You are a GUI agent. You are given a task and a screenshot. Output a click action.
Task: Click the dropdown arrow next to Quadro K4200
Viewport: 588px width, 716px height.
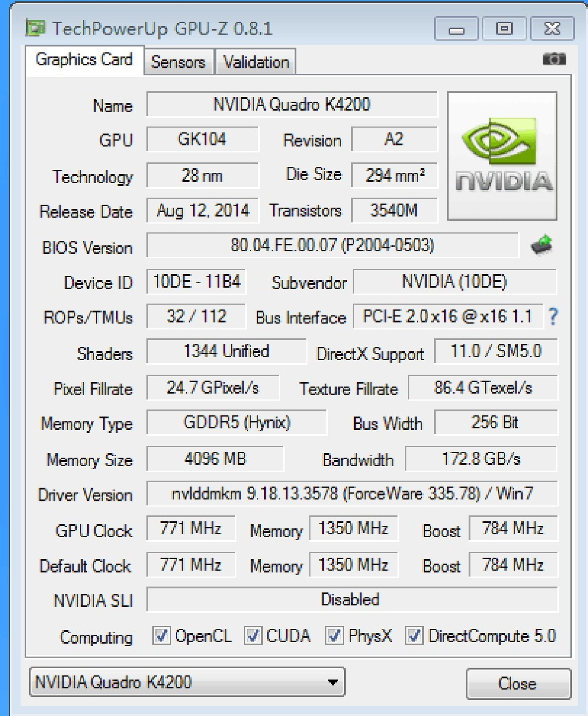(x=333, y=682)
